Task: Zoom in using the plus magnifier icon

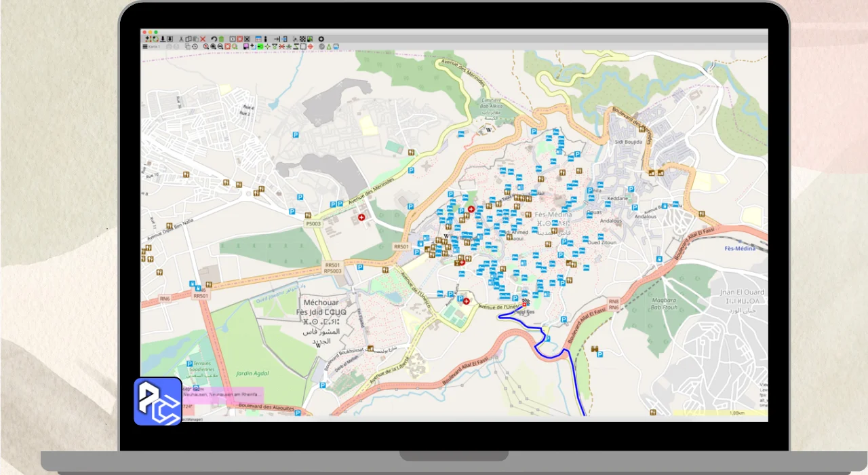Action: coord(213,47)
